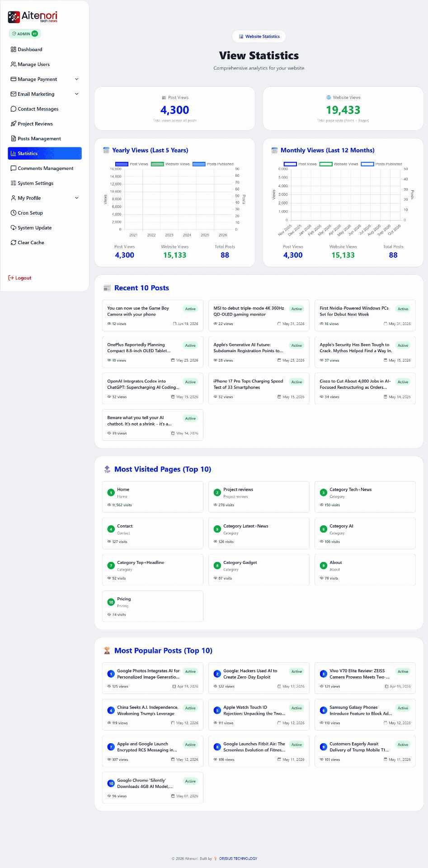Image resolution: width=428 pixels, height=868 pixels.
Task: Open the Game Boy Camera recent post
Action: pyautogui.click(x=153, y=316)
